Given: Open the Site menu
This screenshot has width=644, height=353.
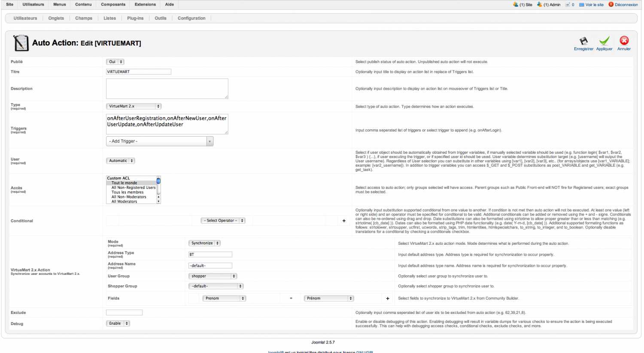Looking at the screenshot, I should (x=9, y=4).
